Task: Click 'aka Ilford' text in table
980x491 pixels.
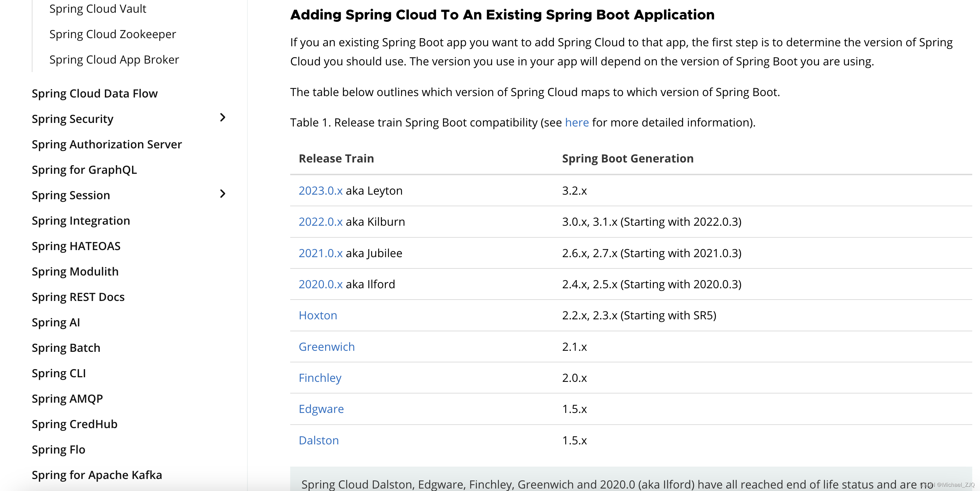Action: click(371, 284)
